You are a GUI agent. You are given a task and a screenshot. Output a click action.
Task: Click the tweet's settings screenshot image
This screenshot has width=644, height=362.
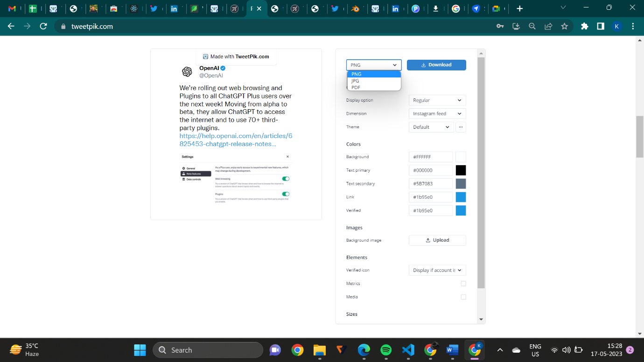pyautogui.click(x=236, y=178)
